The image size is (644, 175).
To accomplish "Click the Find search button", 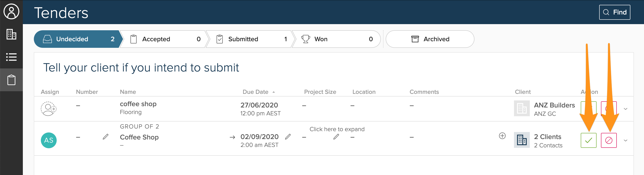I will 615,12.
